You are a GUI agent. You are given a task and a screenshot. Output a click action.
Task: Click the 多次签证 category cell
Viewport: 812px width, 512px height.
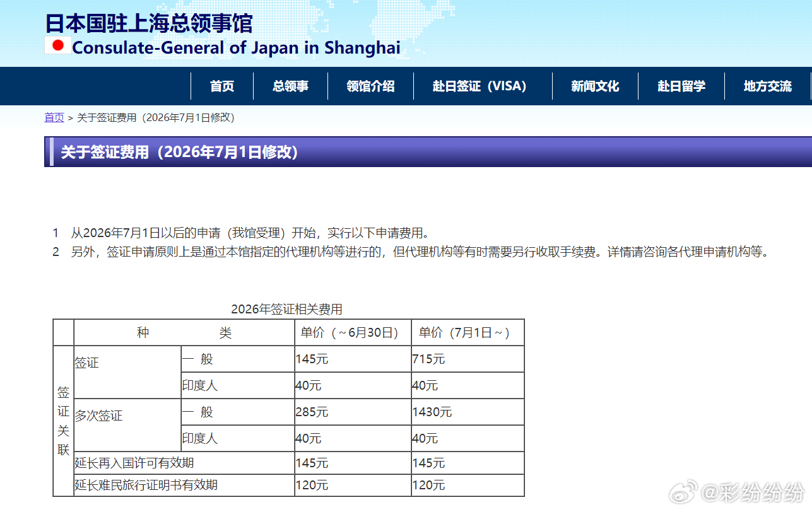pos(127,425)
